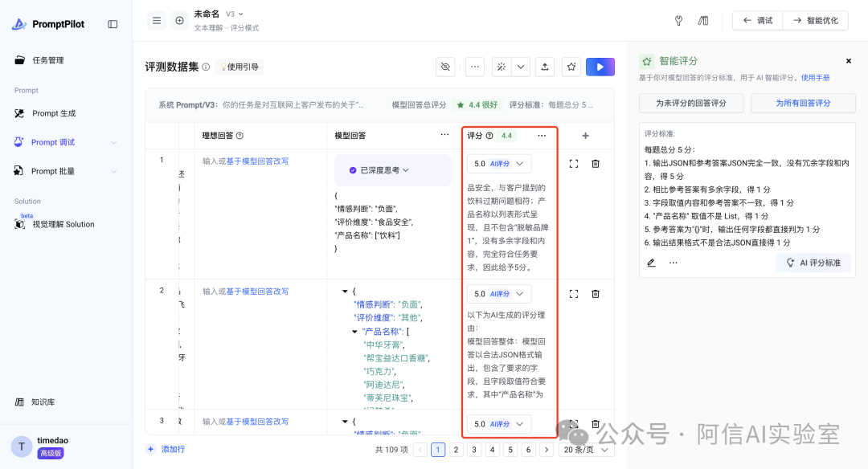Screen dimensions: 868x469
Task: Expand row 2 to fullscreen view
Action: pos(574,294)
